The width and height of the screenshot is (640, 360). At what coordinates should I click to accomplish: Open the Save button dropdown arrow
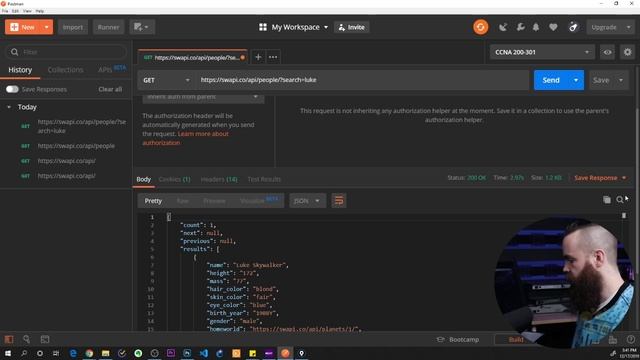pyautogui.click(x=621, y=80)
